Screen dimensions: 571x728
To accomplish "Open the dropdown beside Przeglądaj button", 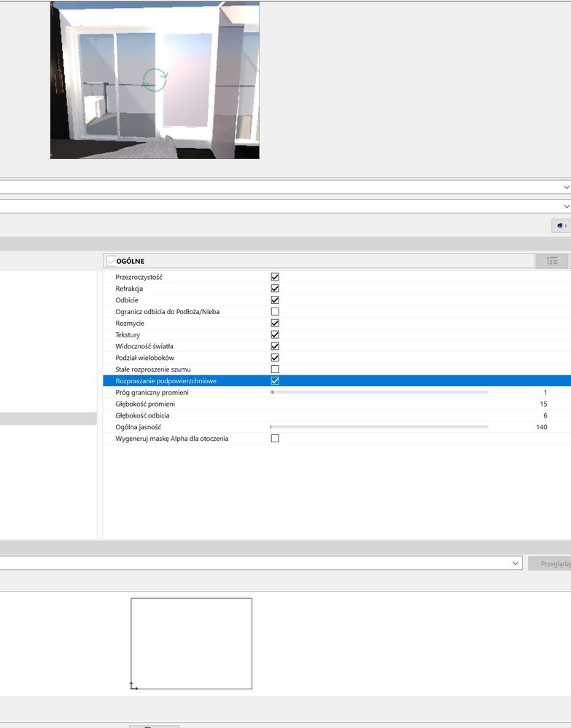I will tap(260, 563).
